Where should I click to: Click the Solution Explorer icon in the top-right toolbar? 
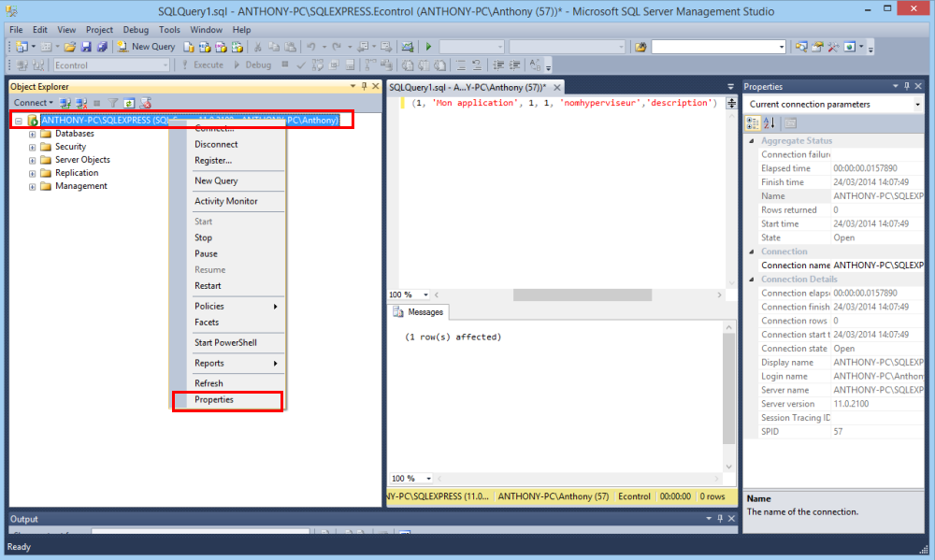coord(801,47)
